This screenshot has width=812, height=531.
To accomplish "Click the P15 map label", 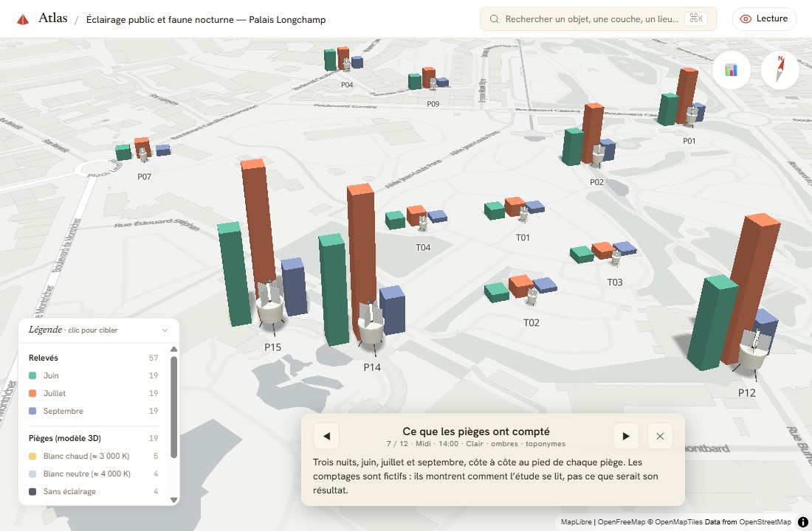I will [x=273, y=347].
